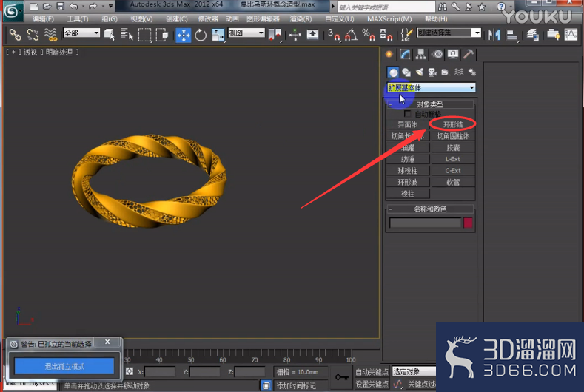The image size is (584, 392).
Task: Click the Align tool icon
Action: (x=511, y=35)
